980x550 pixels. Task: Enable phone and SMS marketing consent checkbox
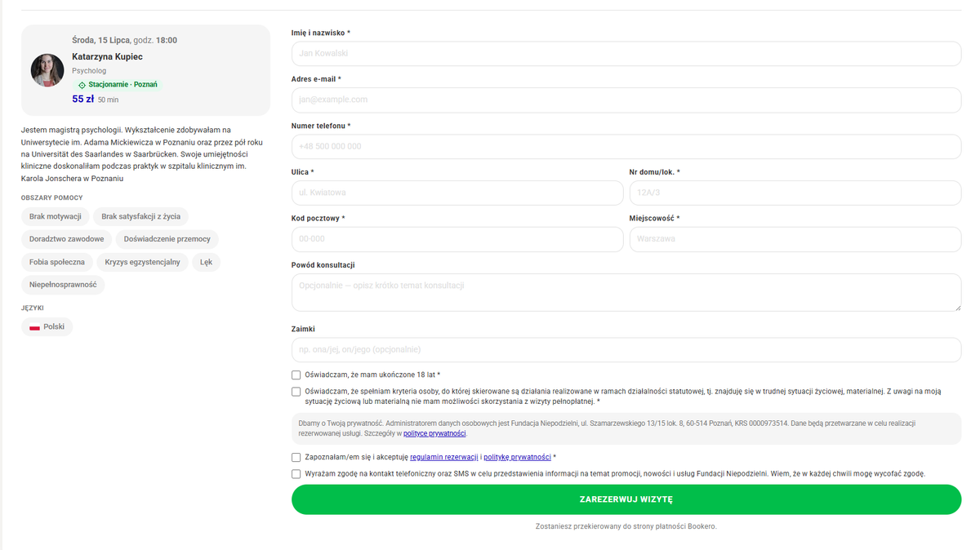click(296, 474)
